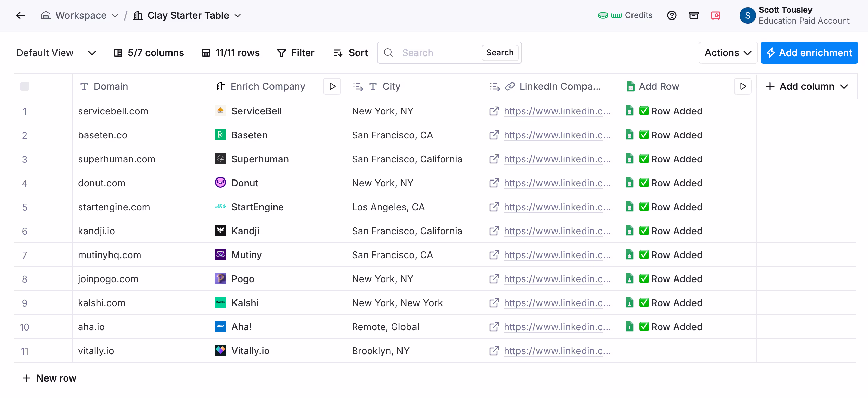This screenshot has width=868, height=398.
Task: Click the ServiceBell company logo
Action: (x=220, y=111)
